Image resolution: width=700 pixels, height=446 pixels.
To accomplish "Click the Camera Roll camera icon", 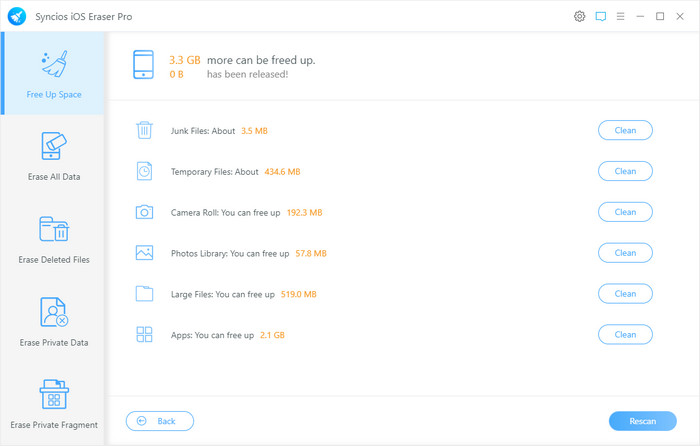I will click(144, 212).
